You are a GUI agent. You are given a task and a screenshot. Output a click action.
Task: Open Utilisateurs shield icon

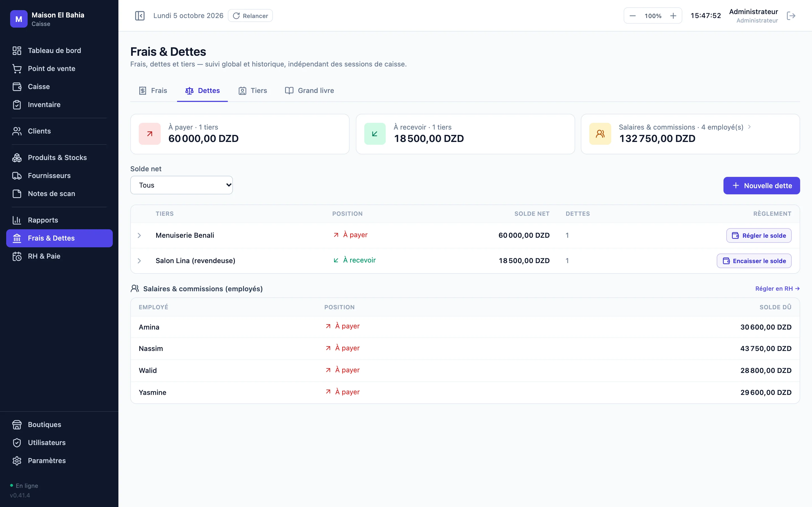click(x=17, y=442)
